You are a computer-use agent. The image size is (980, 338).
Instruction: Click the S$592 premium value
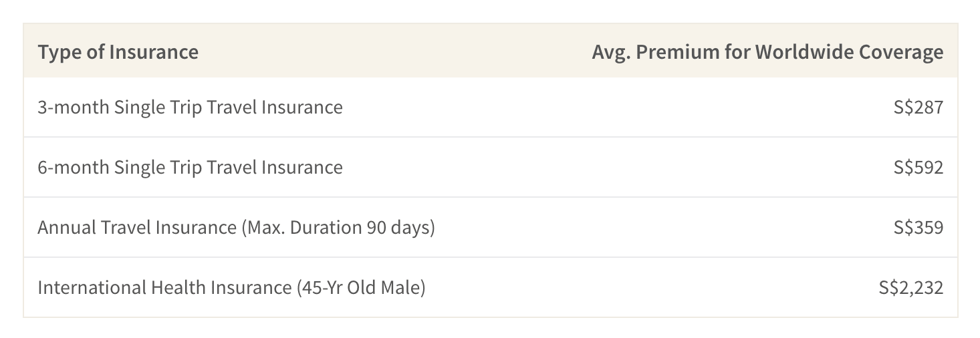pyautogui.click(x=918, y=167)
